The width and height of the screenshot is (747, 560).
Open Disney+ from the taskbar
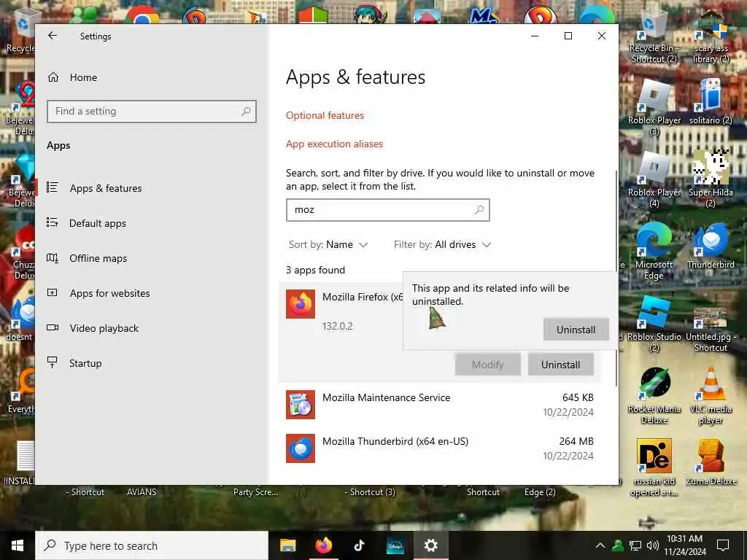tap(395, 545)
